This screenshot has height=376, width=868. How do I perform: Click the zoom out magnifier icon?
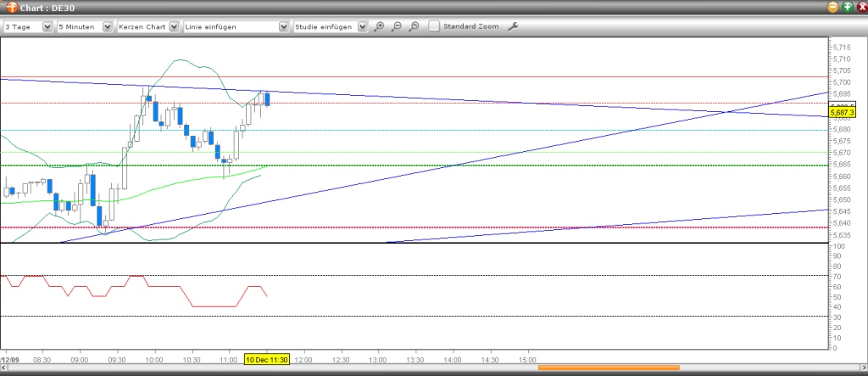click(x=396, y=26)
